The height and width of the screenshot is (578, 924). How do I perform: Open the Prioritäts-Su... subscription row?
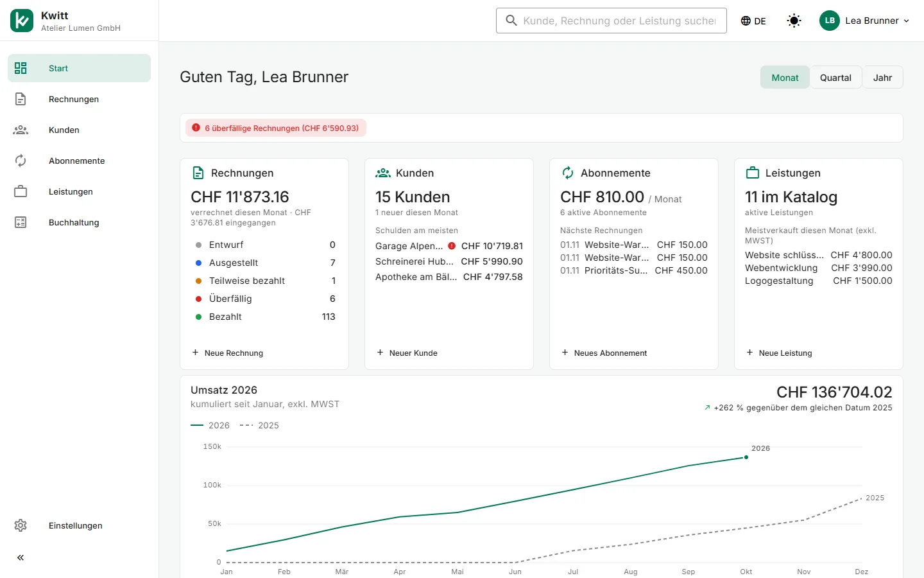634,270
